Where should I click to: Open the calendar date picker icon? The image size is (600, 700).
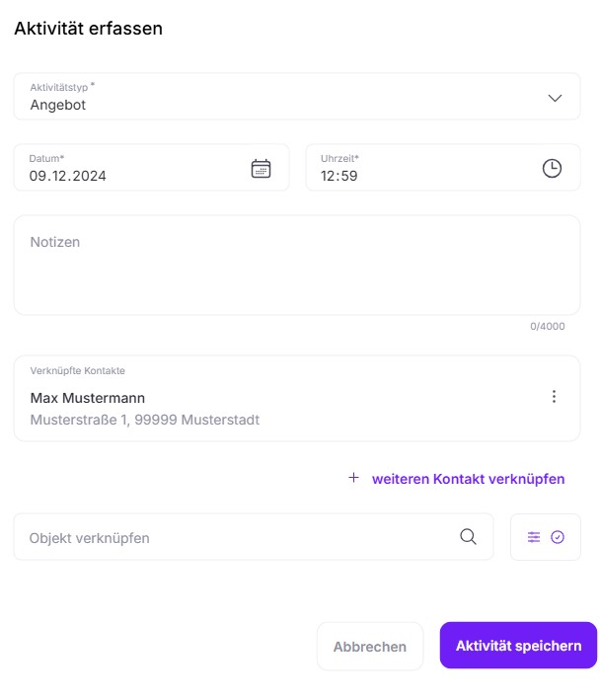pyautogui.click(x=261, y=168)
